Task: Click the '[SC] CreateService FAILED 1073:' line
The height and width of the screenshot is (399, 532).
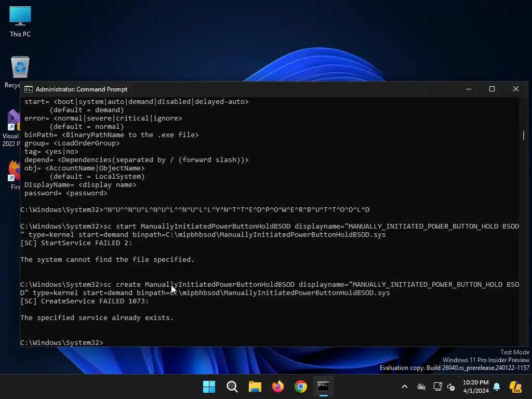Action: [85, 301]
